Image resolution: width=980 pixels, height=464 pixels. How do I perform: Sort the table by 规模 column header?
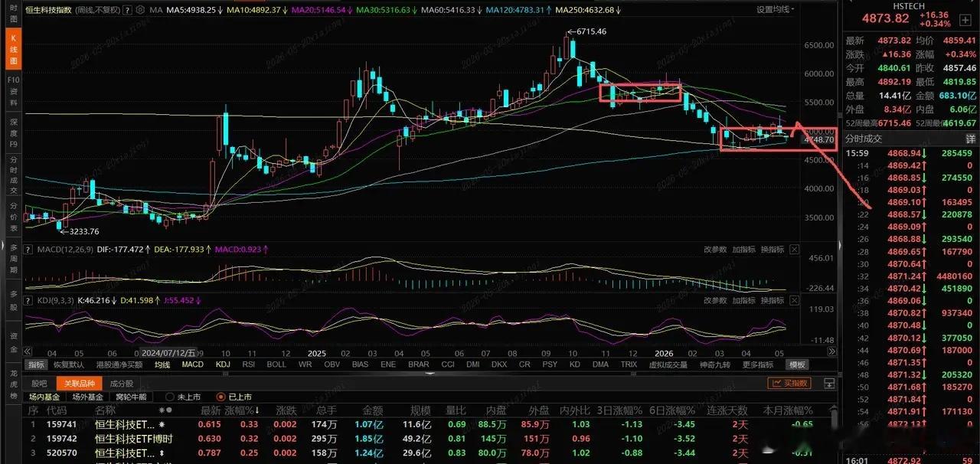420,411
